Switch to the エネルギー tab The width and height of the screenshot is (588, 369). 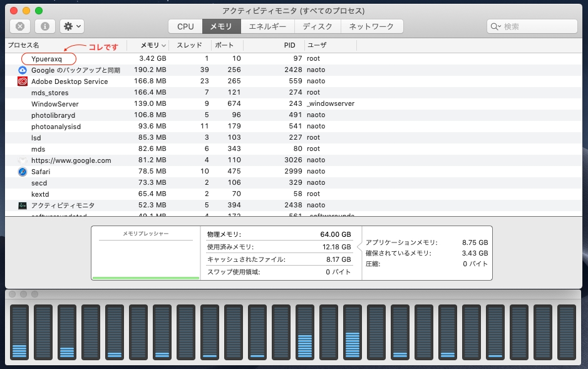[267, 26]
